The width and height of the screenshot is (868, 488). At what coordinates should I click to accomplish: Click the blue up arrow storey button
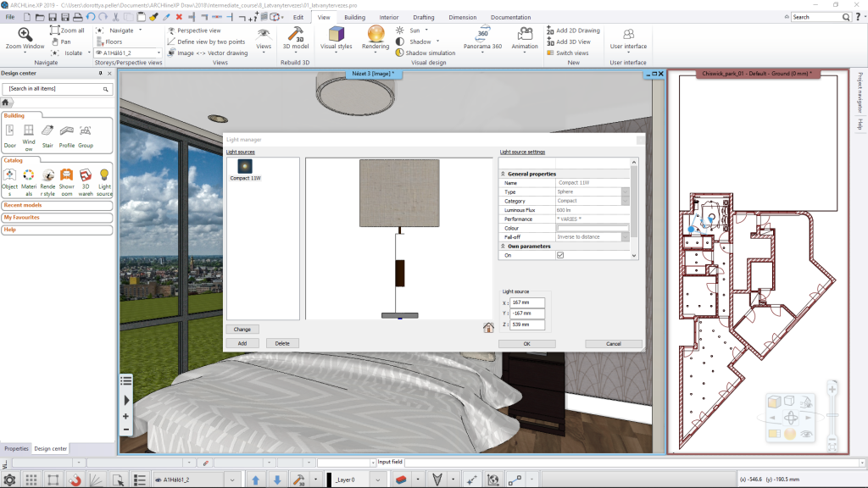(x=256, y=480)
